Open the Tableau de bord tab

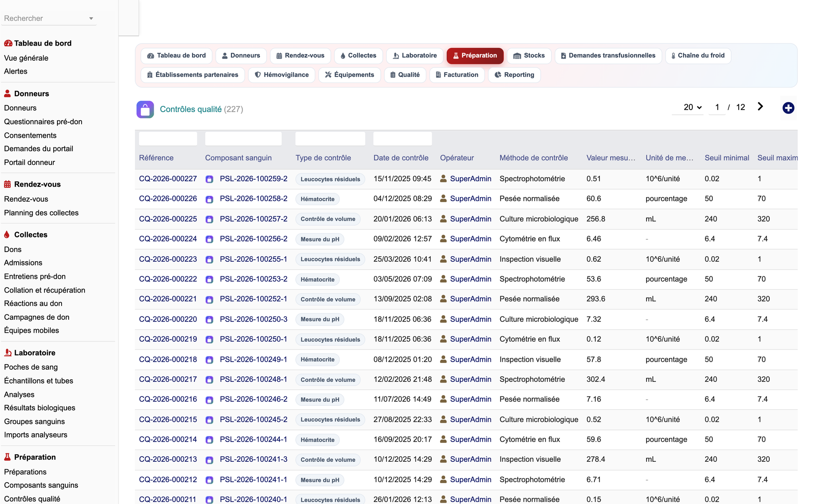click(176, 55)
